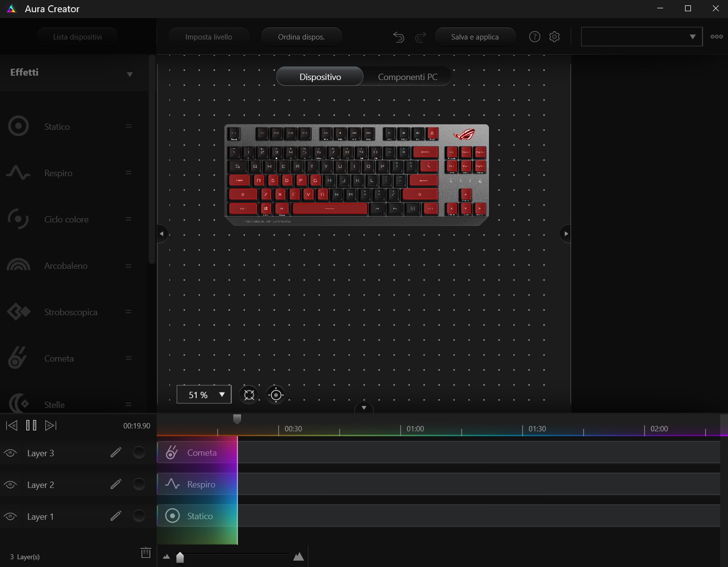The image size is (728, 567).
Task: Toggle Layer 2 visibility eye
Action: click(x=10, y=485)
